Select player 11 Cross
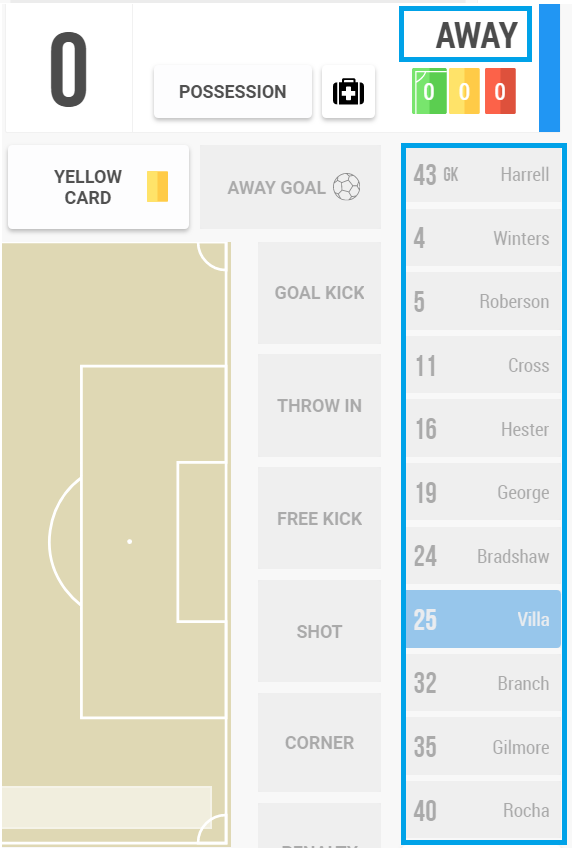This screenshot has width=572, height=848. tap(483, 365)
